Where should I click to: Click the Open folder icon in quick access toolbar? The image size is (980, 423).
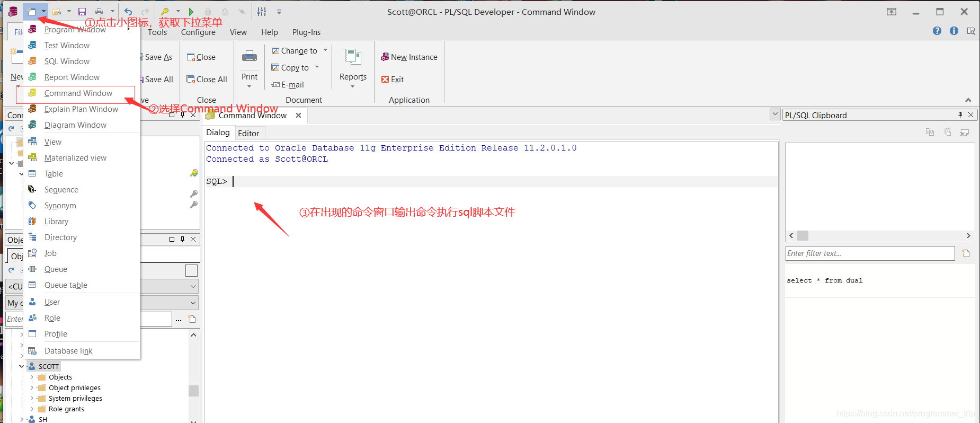click(57, 11)
